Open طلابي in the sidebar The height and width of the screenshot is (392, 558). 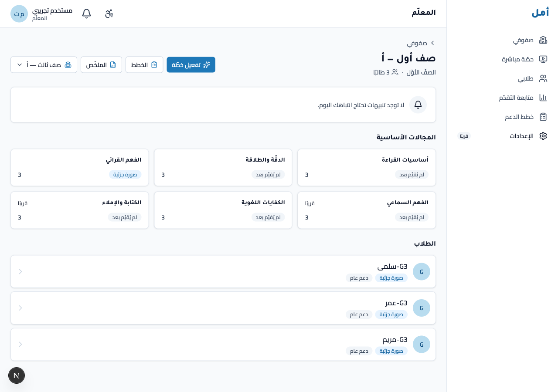[x=502, y=78]
